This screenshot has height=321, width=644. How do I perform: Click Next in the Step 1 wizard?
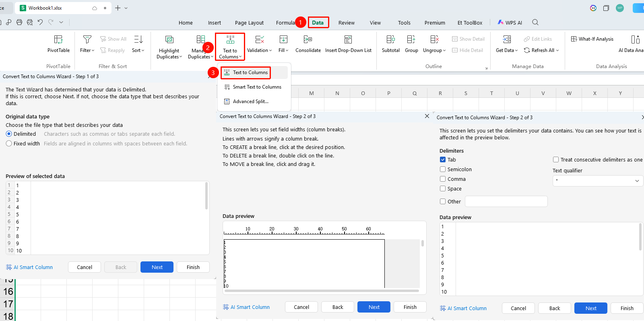point(157,267)
